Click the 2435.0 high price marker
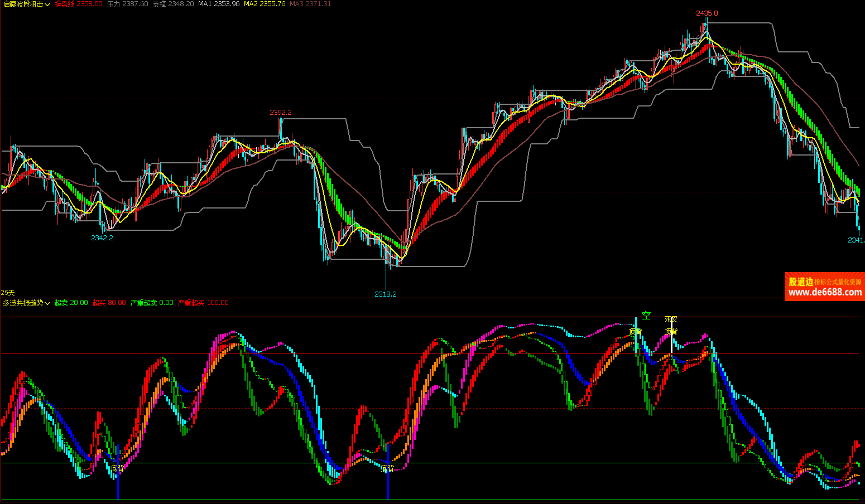Viewport: 865px width, 504px height. click(x=707, y=13)
